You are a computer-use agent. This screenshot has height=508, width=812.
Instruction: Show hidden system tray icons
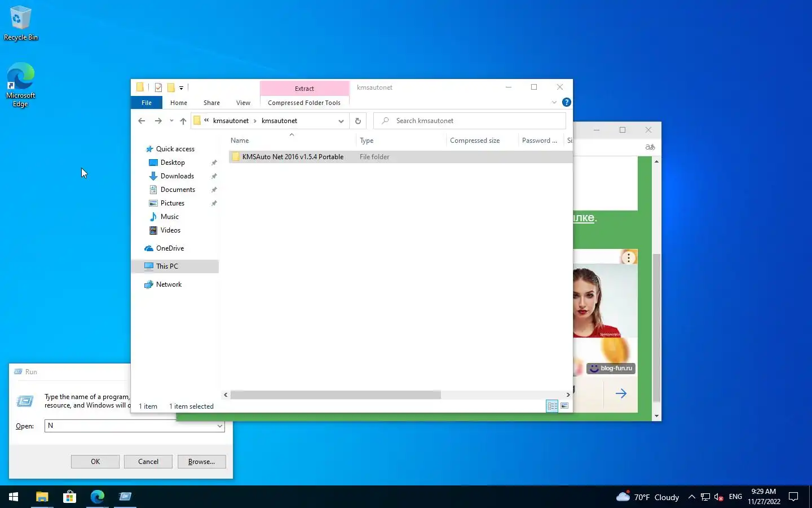point(692,497)
